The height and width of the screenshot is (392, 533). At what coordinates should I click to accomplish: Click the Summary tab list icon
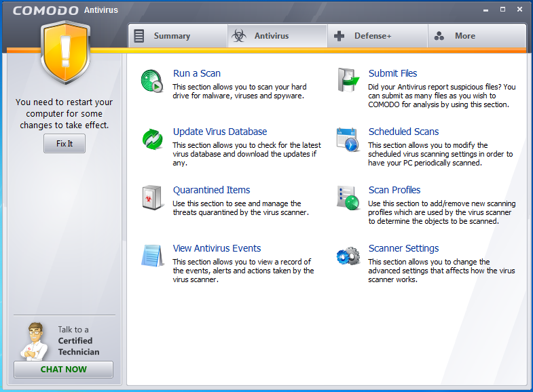pos(139,36)
